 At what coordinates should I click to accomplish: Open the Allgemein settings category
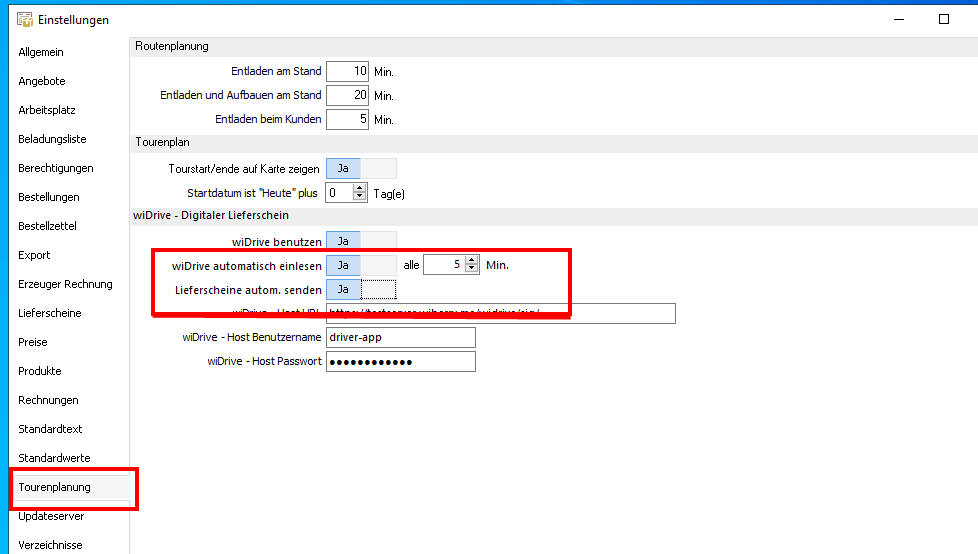[40, 52]
